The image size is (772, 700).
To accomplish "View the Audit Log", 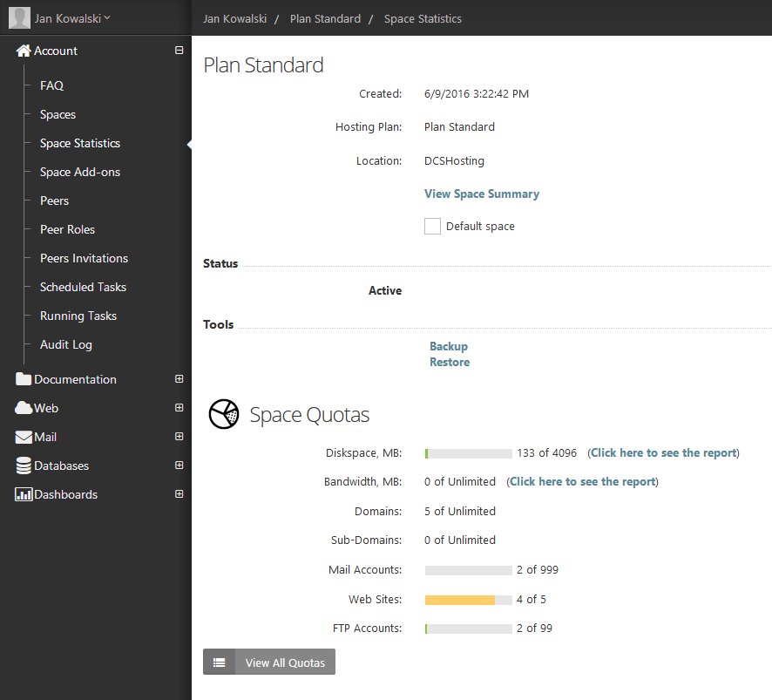I will pyautogui.click(x=66, y=345).
